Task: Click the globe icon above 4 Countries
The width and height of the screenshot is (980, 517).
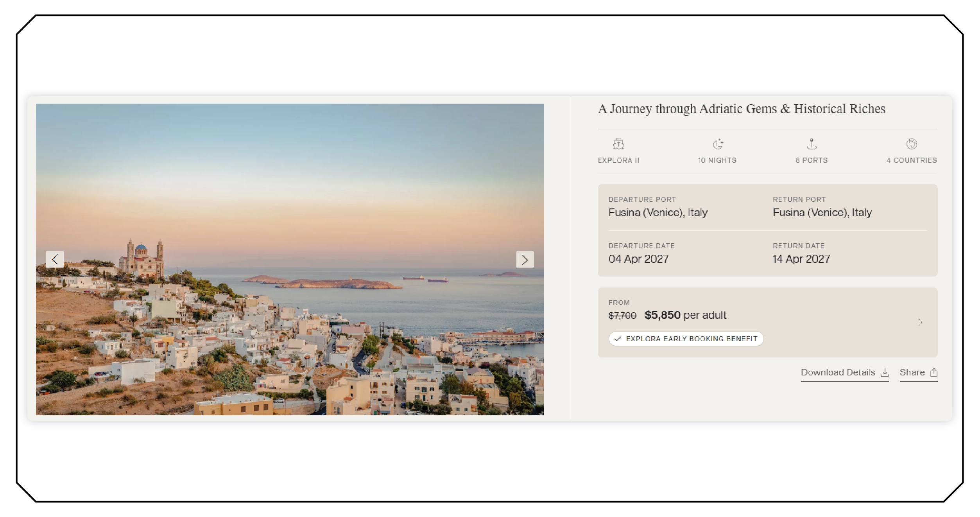Action: [912, 144]
